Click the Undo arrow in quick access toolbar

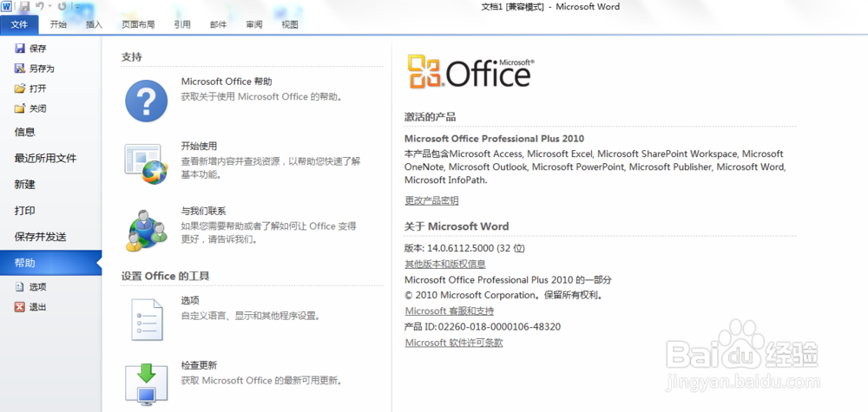coord(39,7)
